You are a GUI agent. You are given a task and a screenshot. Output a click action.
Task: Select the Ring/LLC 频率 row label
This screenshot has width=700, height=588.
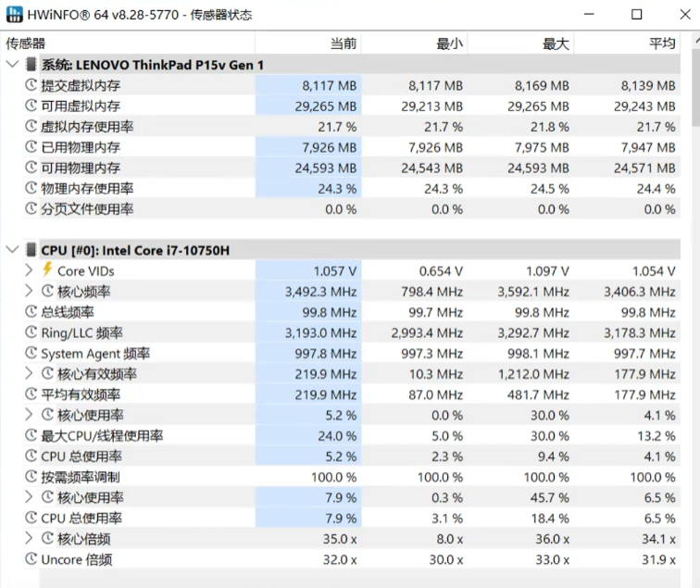82,332
